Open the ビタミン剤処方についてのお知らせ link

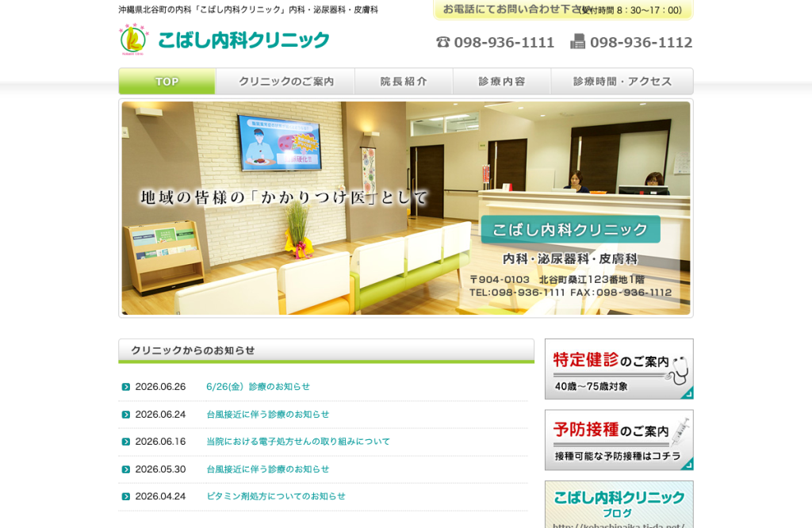276,496
